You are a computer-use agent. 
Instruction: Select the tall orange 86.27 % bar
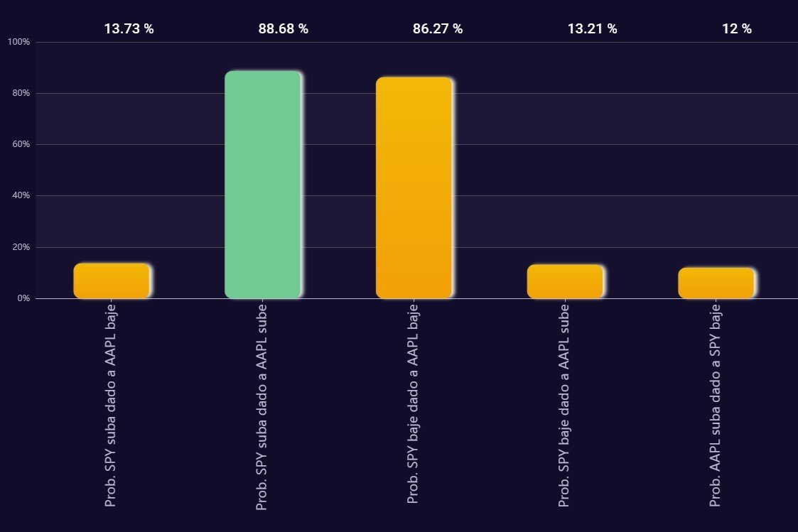click(414, 187)
